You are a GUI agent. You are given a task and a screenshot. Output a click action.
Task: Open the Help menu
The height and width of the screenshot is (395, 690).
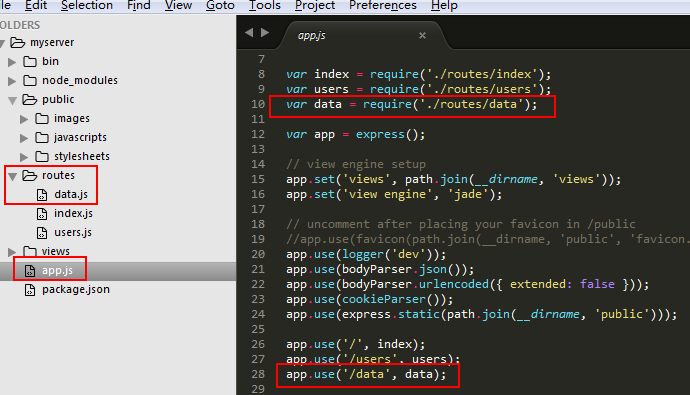pyautogui.click(x=444, y=5)
